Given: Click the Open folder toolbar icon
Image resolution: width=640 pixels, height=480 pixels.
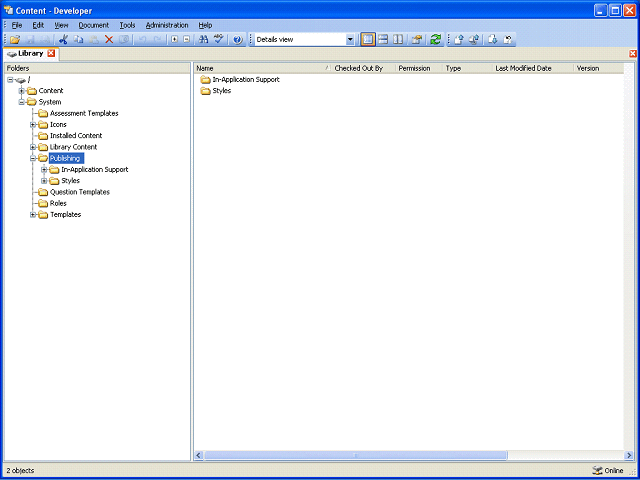Looking at the screenshot, I should pyautogui.click(x=15, y=40).
